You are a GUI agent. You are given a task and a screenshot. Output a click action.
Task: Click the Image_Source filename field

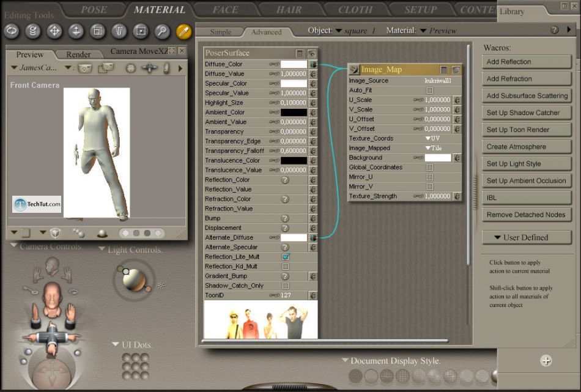[x=438, y=80]
